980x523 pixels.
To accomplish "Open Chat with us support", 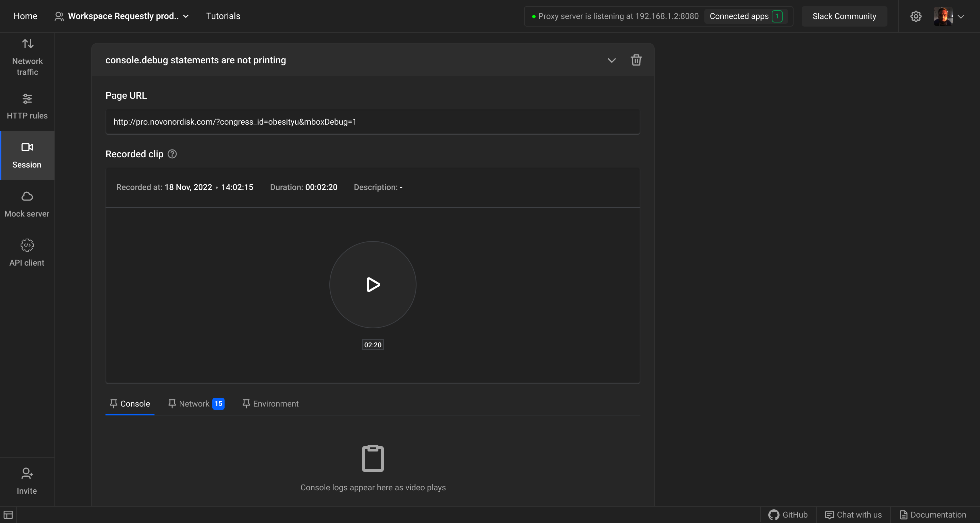I will (854, 514).
